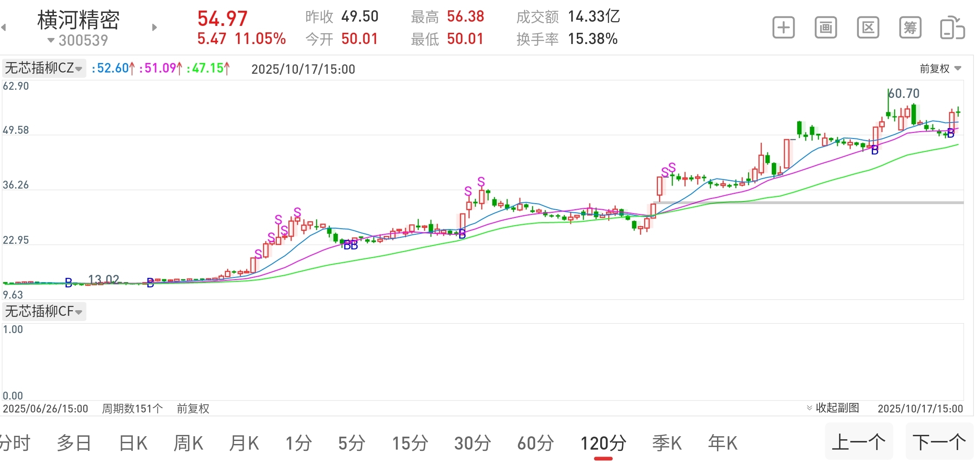Viewport: 980px width, 466px height.
Task: Click the 60.70 high price marker
Action: point(904,94)
